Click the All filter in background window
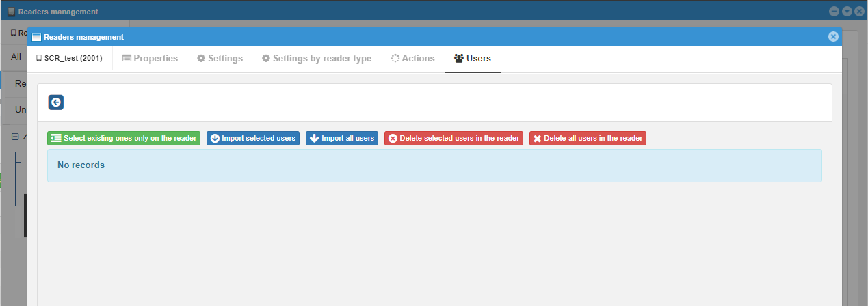Viewport: 868px width, 306px height. 16,57
